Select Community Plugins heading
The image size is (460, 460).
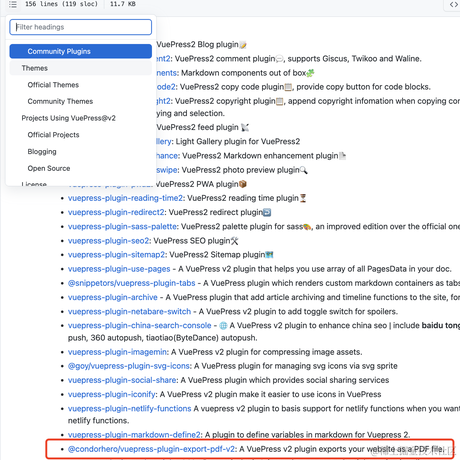click(x=81, y=51)
